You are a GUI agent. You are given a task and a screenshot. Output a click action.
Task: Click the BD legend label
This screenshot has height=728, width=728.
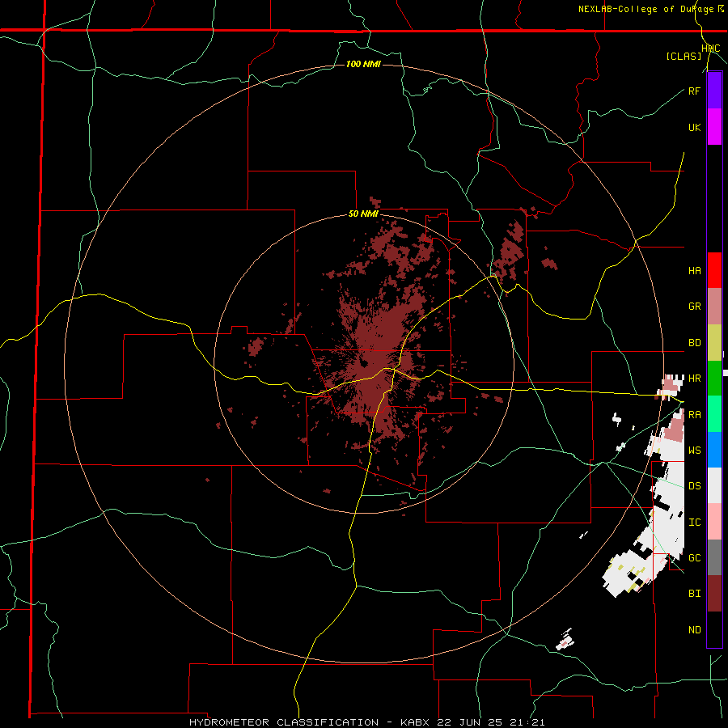694,343
